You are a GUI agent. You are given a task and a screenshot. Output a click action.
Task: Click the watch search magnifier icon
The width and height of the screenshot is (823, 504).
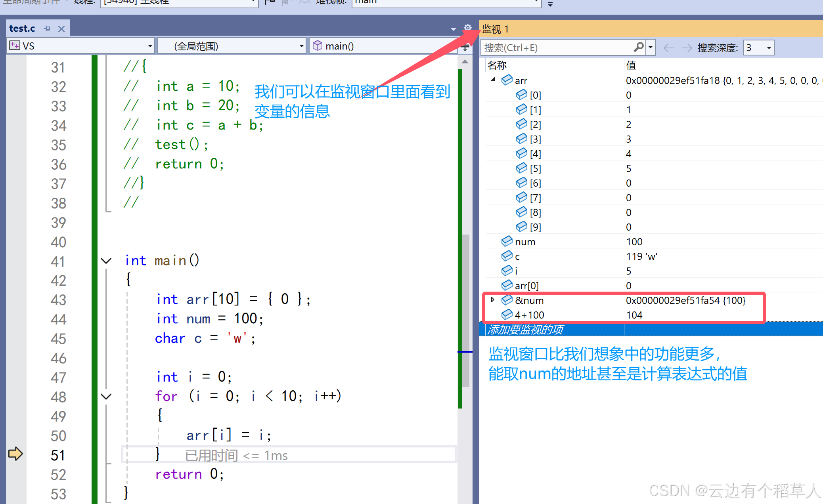(638, 47)
